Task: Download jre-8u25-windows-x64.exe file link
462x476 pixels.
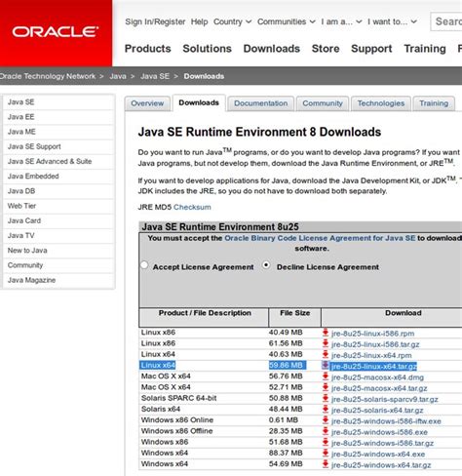Action: (x=378, y=455)
